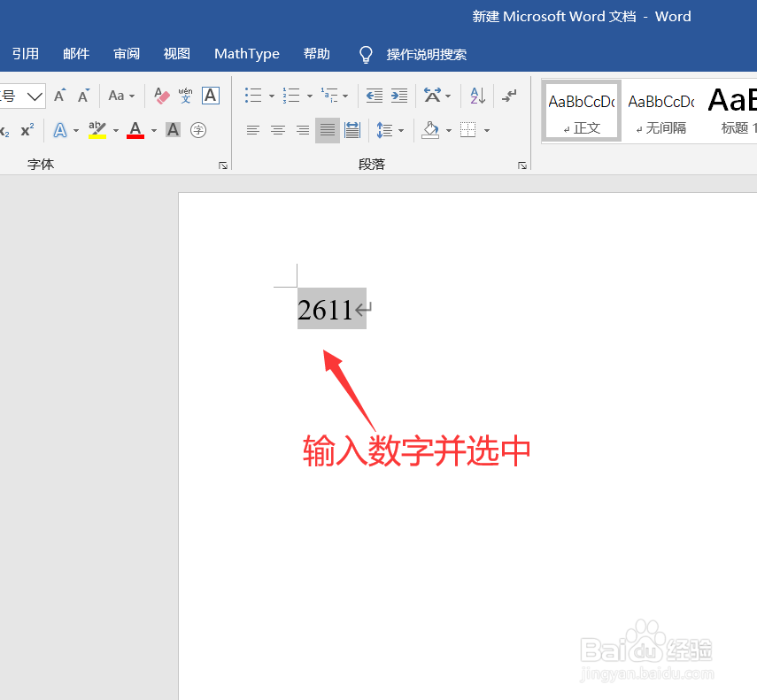Click the Clear All Formatting icon
The width and height of the screenshot is (757, 700).
[160, 96]
